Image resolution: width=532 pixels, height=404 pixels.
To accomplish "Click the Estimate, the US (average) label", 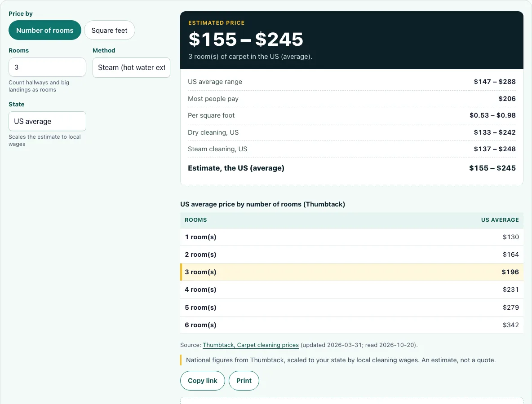I will [236, 168].
